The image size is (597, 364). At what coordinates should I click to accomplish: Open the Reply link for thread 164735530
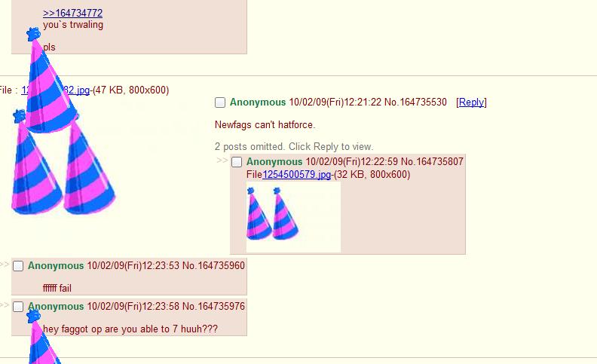[x=471, y=102]
